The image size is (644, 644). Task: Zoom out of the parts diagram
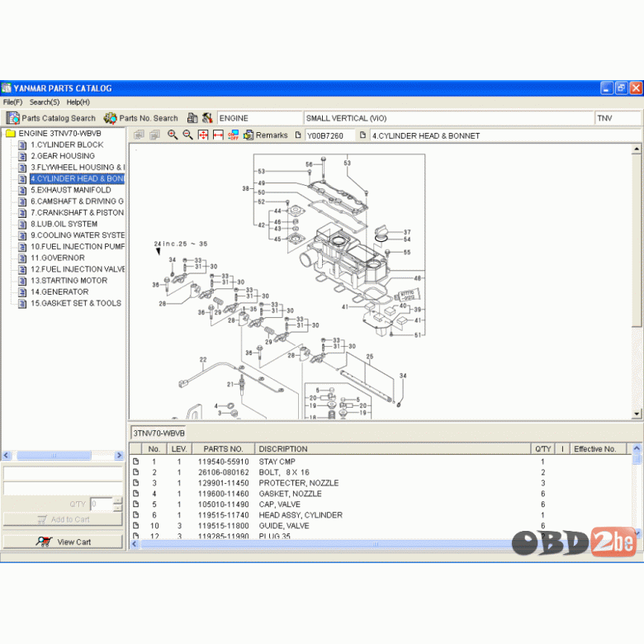point(187,135)
